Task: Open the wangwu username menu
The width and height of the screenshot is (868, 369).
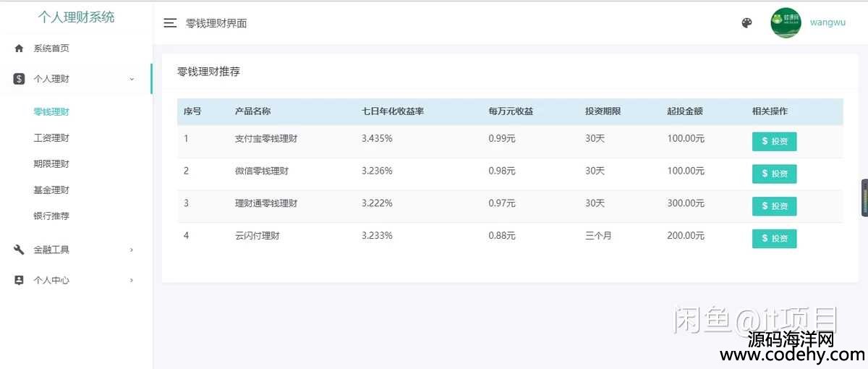Action: (x=827, y=22)
